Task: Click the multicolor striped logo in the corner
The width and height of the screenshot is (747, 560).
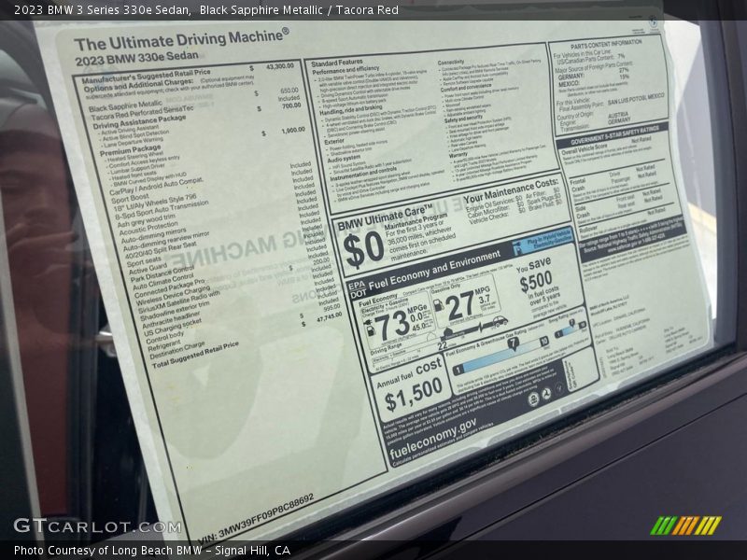Action: coord(685,525)
